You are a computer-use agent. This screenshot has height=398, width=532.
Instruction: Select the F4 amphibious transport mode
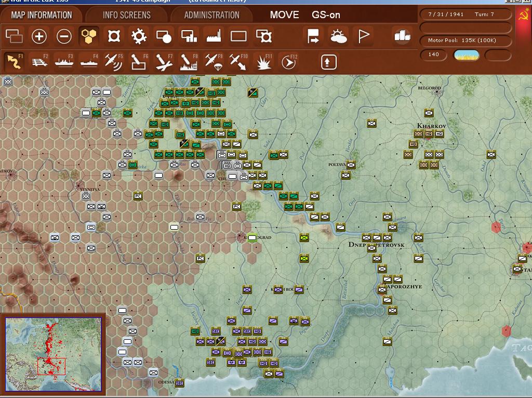pos(89,62)
